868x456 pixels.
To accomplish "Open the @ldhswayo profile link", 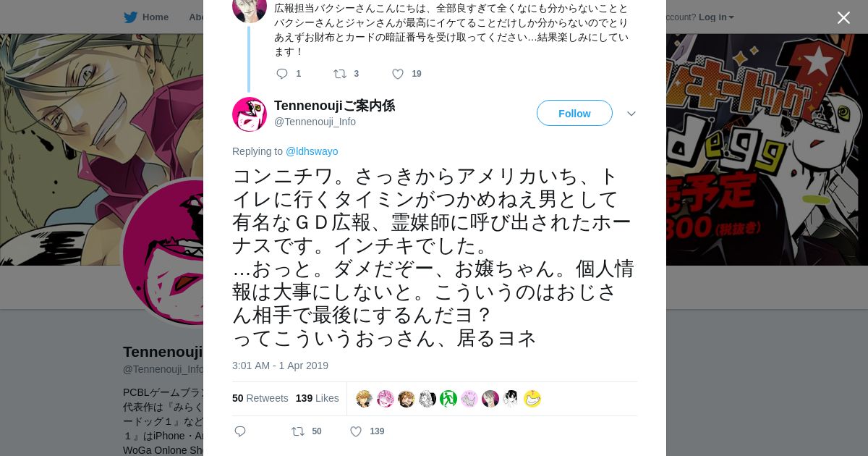I will [x=312, y=151].
